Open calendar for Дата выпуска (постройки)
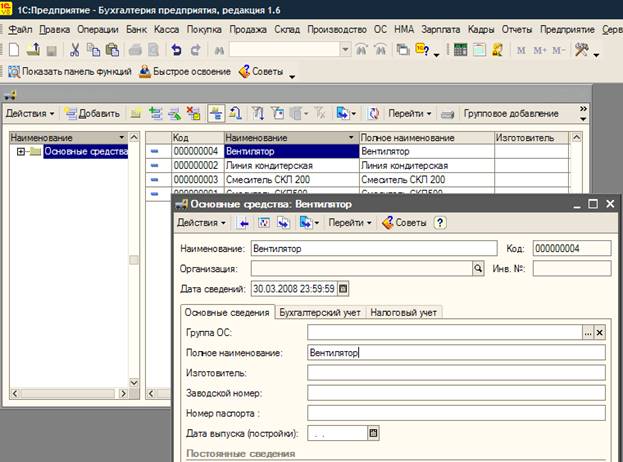 click(373, 434)
